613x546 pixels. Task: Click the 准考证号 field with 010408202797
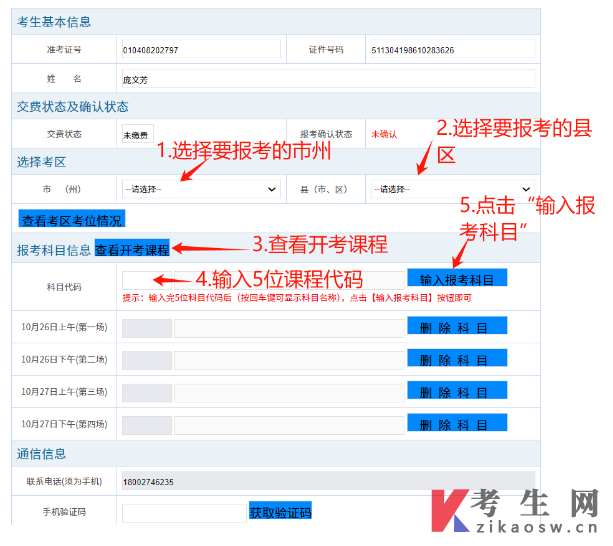201,49
